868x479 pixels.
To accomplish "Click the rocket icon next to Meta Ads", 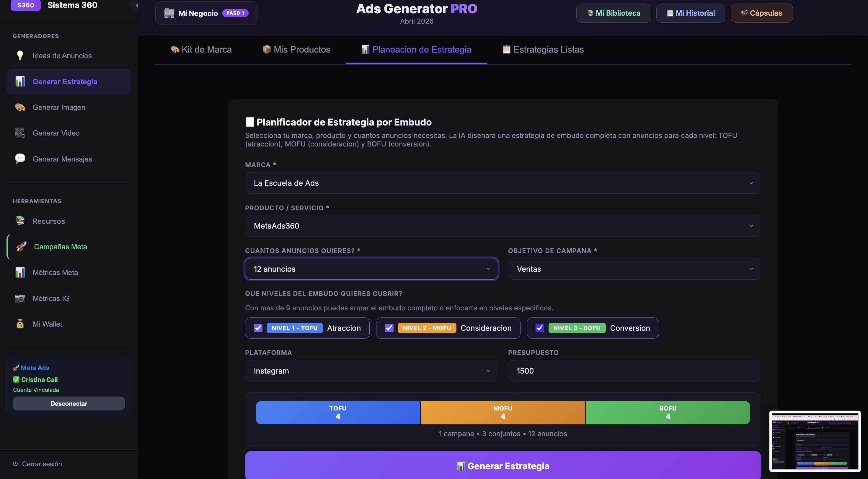I will 16,368.
